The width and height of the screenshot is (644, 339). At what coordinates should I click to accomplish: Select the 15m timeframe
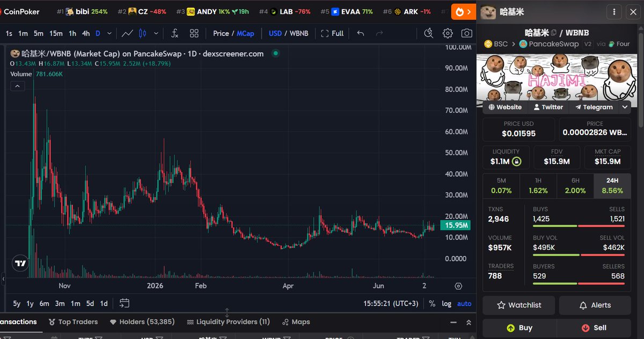coord(56,33)
